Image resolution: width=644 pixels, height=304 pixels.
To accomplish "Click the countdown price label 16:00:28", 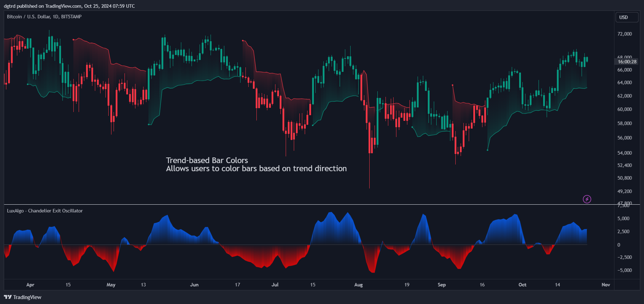I will coord(627,62).
